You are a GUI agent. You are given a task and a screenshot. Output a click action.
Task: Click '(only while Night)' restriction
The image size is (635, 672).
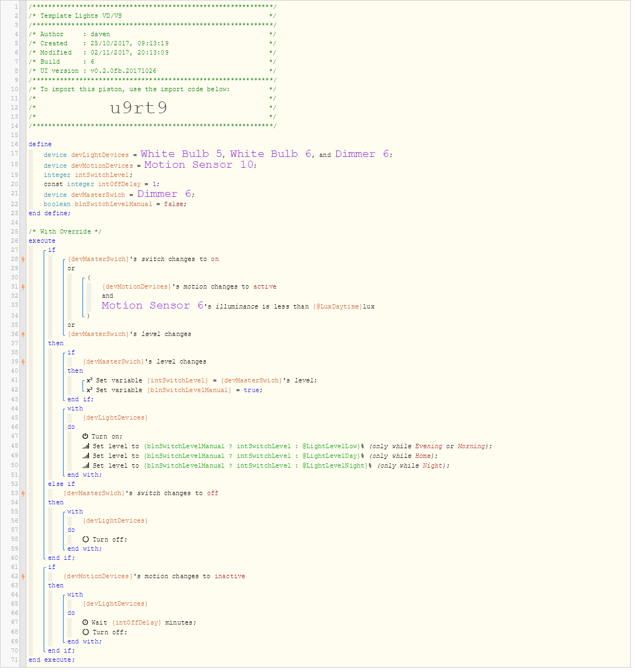[x=412, y=466]
